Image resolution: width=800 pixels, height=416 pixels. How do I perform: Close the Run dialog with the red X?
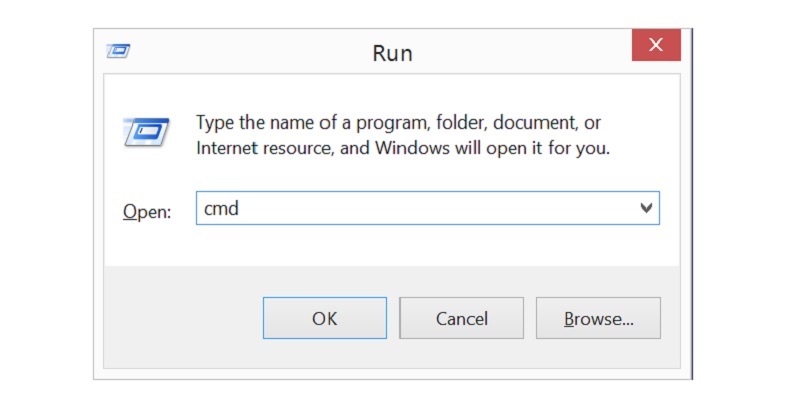(656, 45)
